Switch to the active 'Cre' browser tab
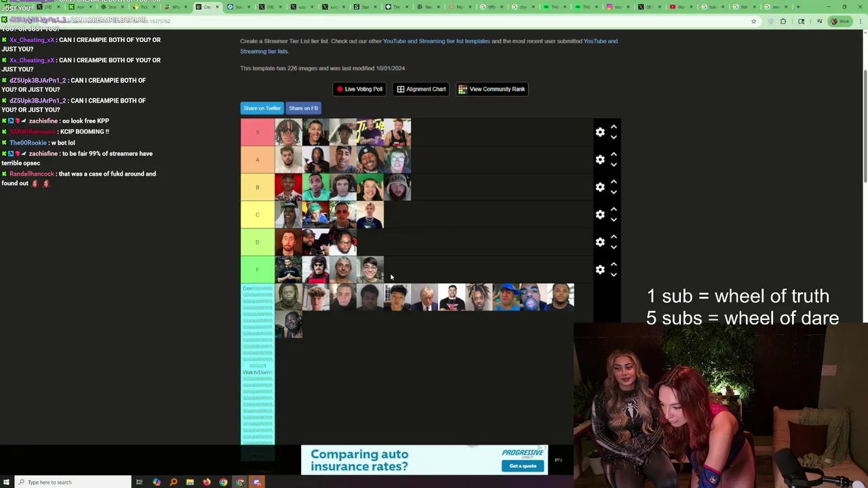 (x=207, y=7)
